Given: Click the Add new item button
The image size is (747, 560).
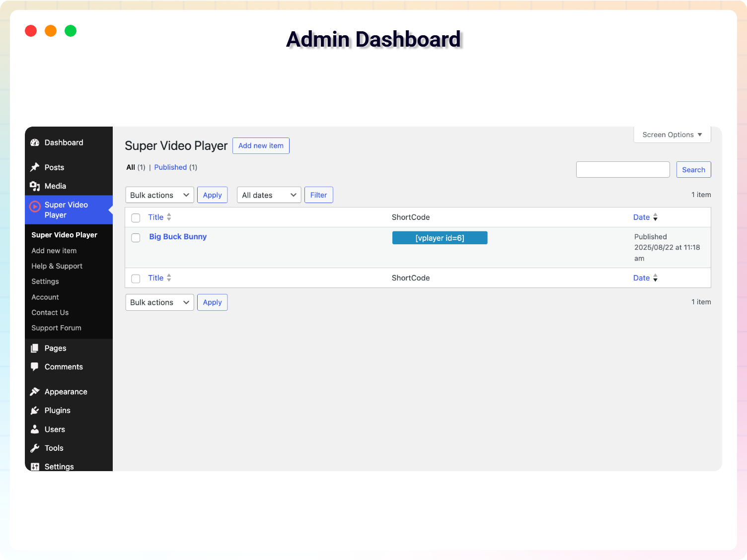Looking at the screenshot, I should click(261, 146).
